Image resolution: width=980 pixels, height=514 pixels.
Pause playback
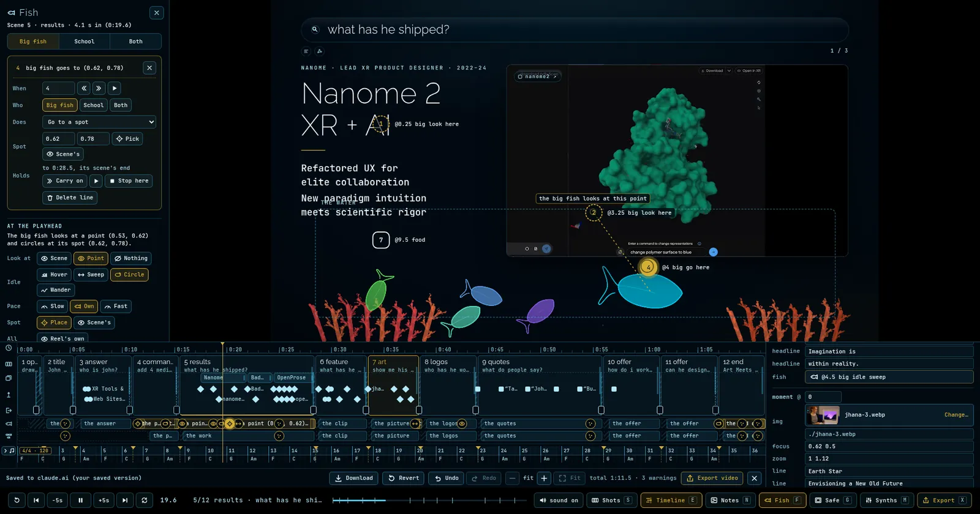[80, 500]
